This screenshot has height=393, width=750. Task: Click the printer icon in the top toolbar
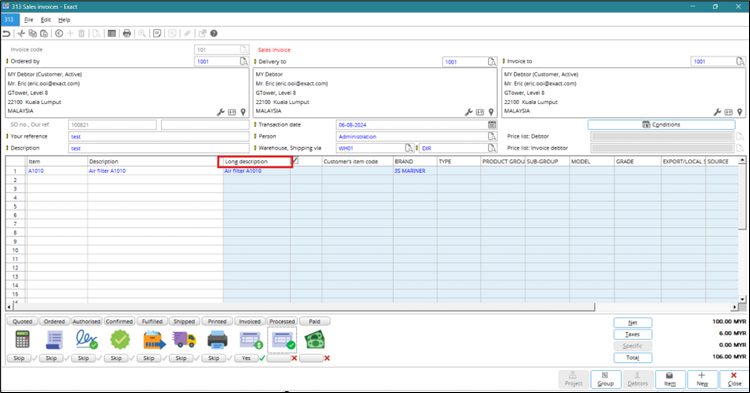coord(127,33)
